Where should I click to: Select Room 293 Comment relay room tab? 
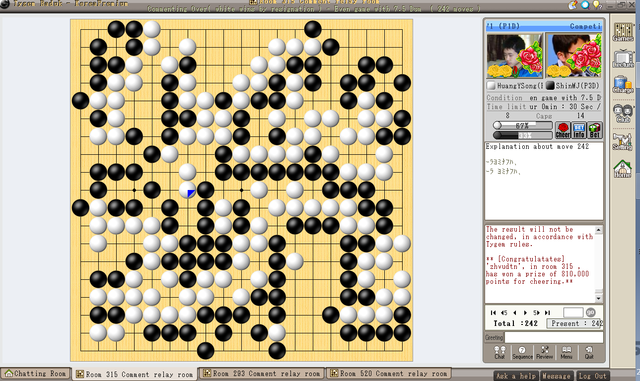pyautogui.click(x=262, y=373)
